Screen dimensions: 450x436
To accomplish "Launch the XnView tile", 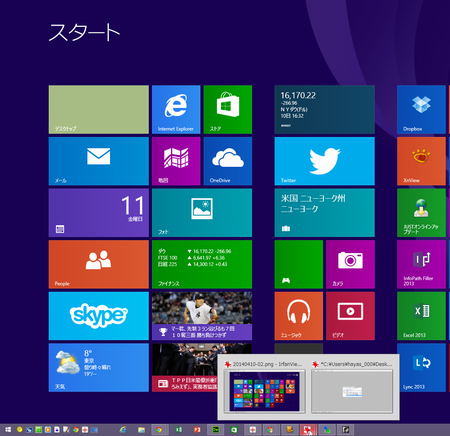I will [x=421, y=161].
